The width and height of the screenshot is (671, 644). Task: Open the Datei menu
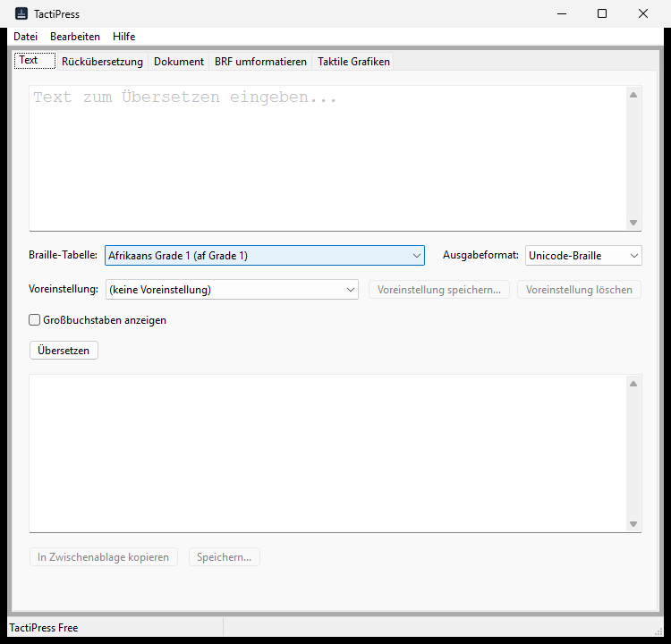[x=26, y=37]
